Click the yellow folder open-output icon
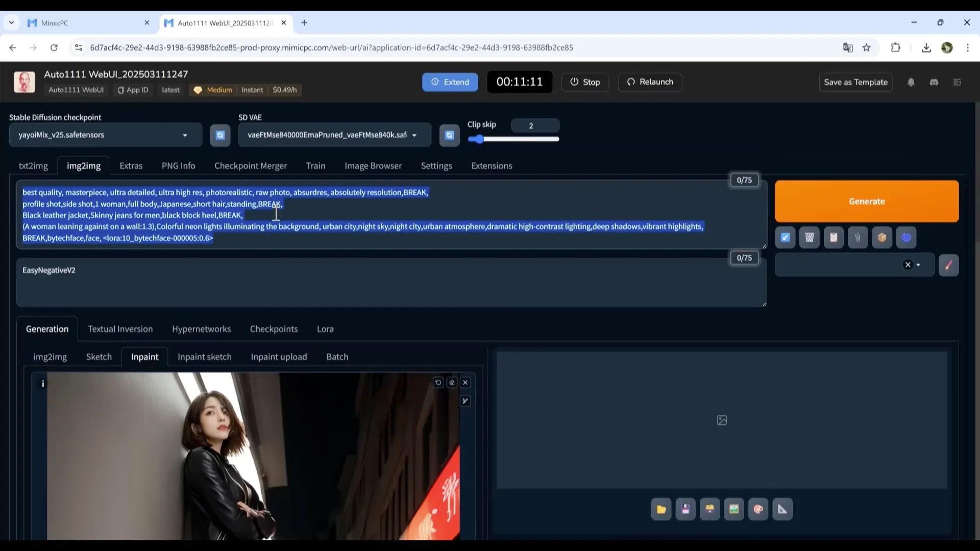Image resolution: width=980 pixels, height=551 pixels. click(661, 509)
